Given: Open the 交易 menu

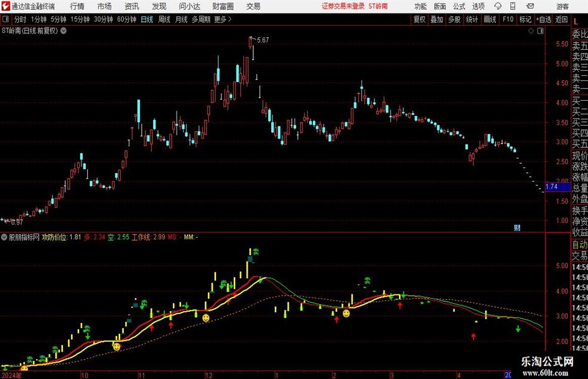Looking at the screenshot, I should pos(253,6).
